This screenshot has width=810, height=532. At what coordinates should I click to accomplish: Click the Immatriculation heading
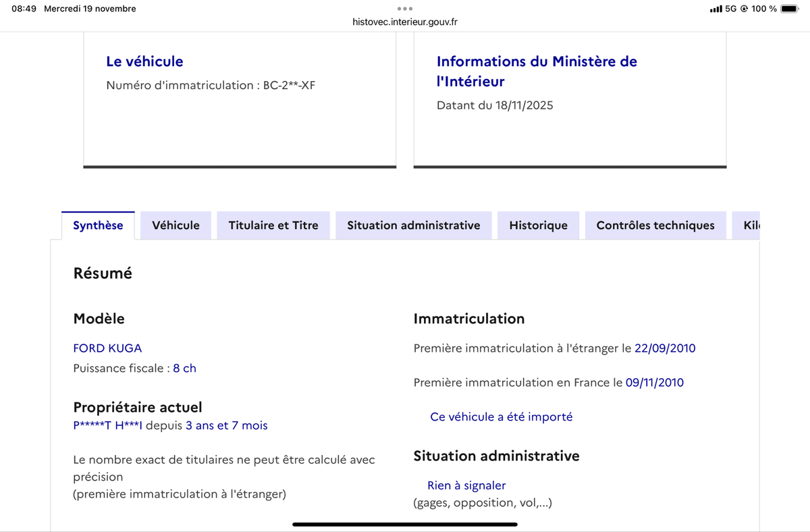click(x=468, y=319)
